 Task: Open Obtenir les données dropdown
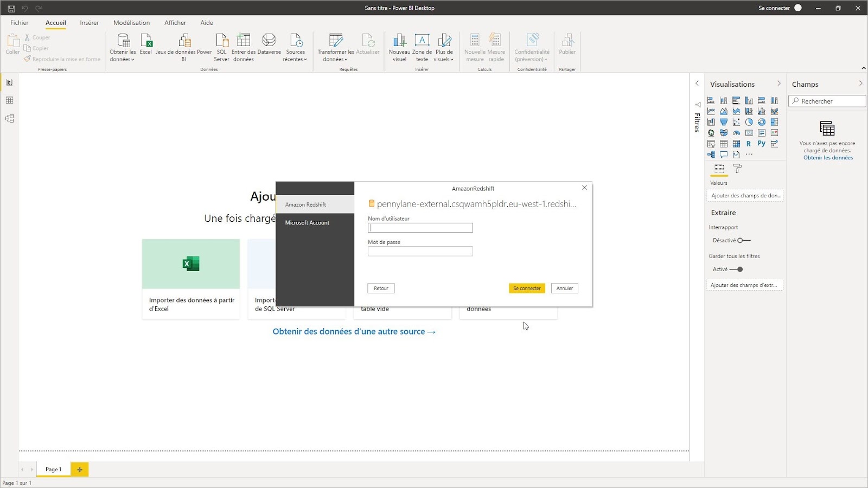point(123,48)
